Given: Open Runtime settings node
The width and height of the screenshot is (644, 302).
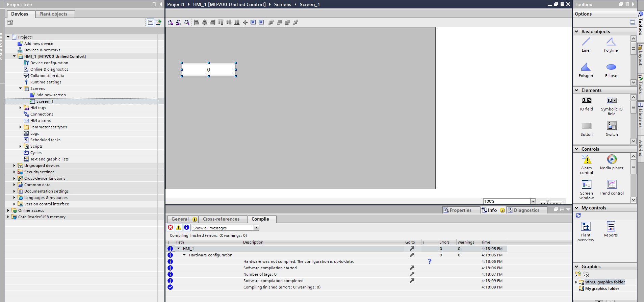Looking at the screenshot, I should click(x=46, y=82).
